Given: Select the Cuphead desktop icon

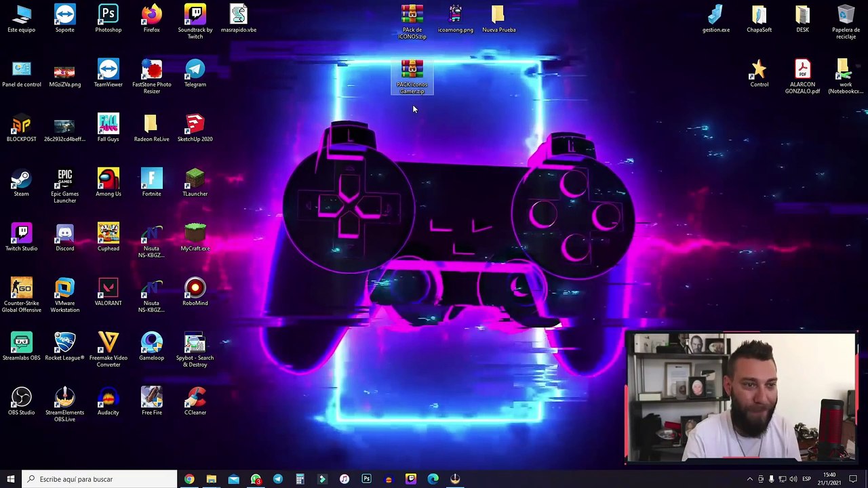Looking at the screenshot, I should coord(108,238).
